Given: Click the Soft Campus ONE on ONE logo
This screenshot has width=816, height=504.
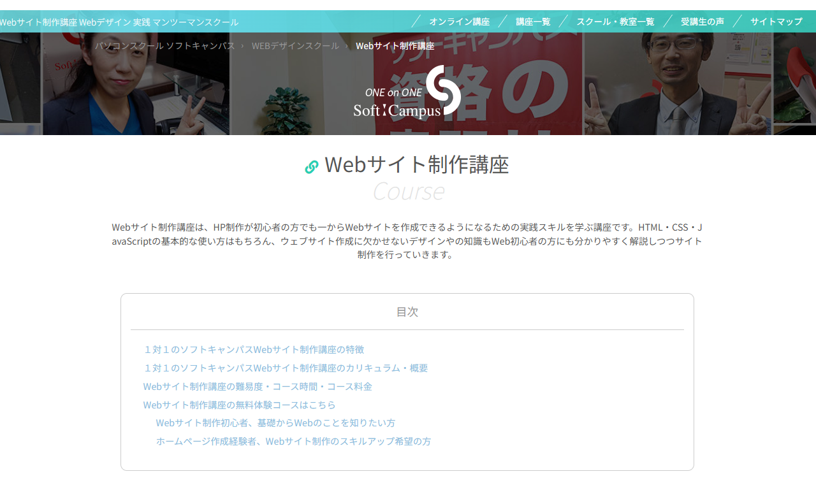Looking at the screenshot, I should pyautogui.click(x=407, y=93).
